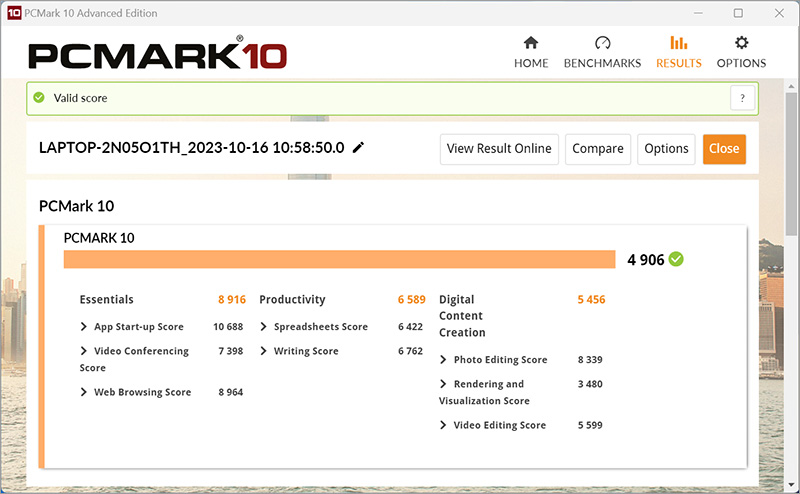Screen dimensions: 800x494
Task: Click the Productivity heading
Action: (292, 300)
